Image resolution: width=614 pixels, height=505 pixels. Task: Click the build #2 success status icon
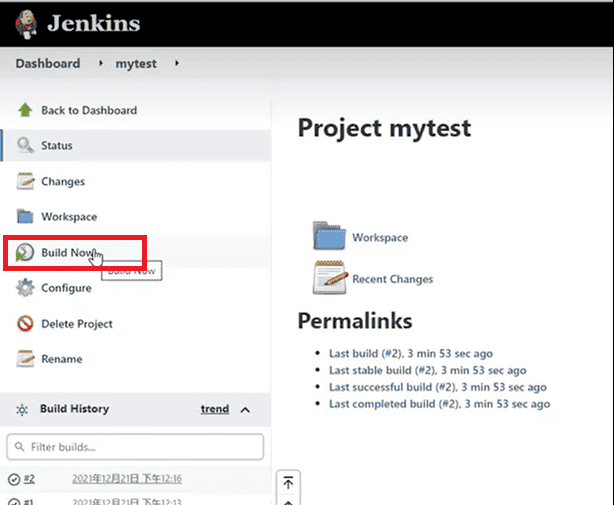point(14,479)
